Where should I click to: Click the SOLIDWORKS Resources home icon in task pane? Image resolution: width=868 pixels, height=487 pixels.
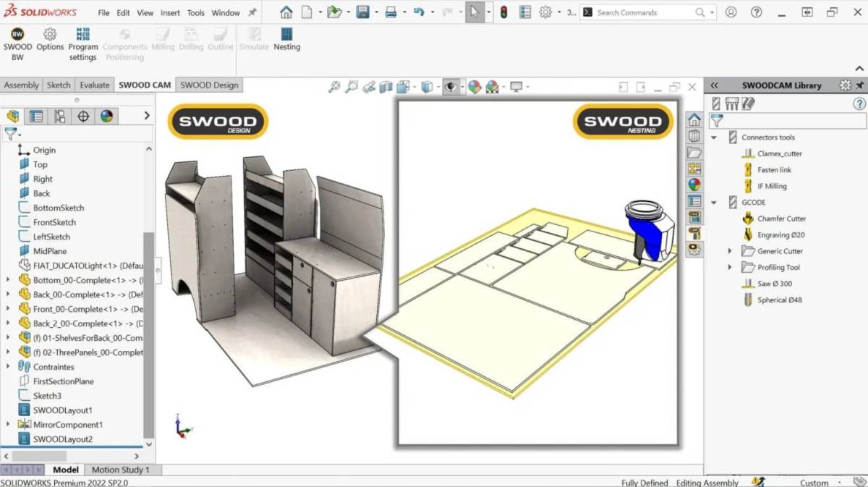694,119
